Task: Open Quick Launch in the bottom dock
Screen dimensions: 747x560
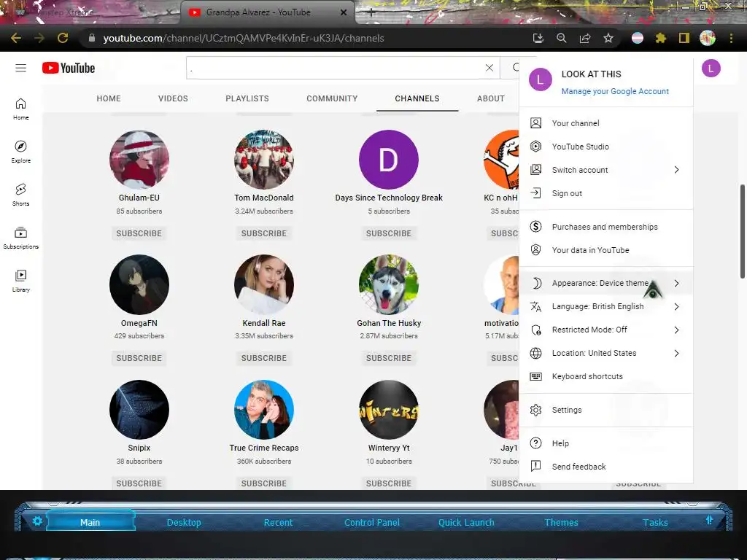Action: (466, 522)
